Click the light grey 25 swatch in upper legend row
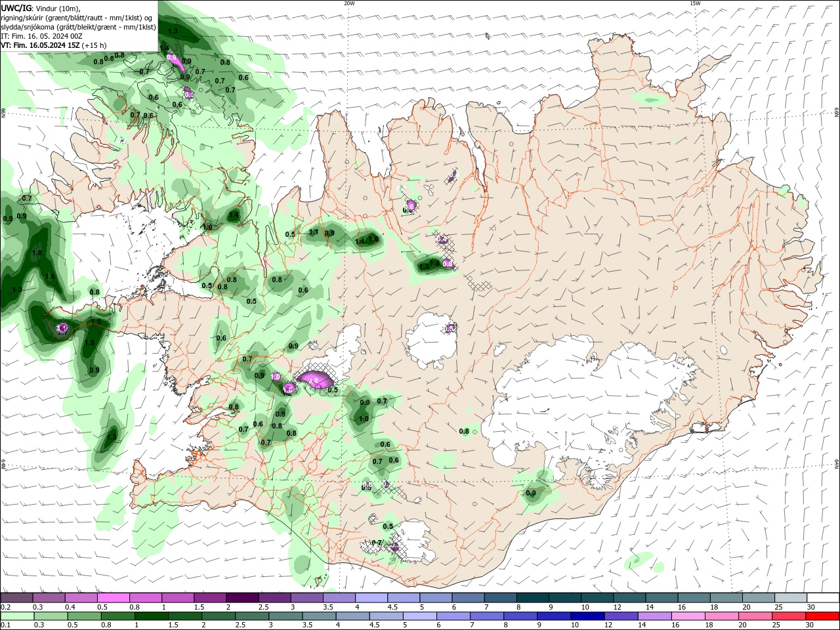840x630 pixels. [790, 598]
